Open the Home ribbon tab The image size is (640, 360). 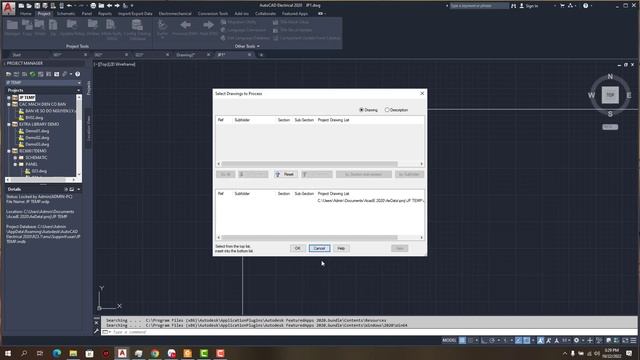25,13
